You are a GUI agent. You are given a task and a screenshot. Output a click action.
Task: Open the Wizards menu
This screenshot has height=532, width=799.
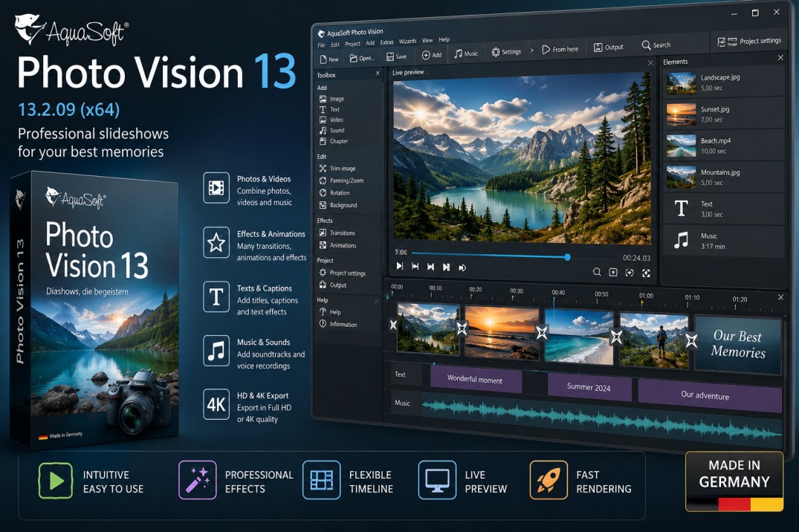pos(407,42)
